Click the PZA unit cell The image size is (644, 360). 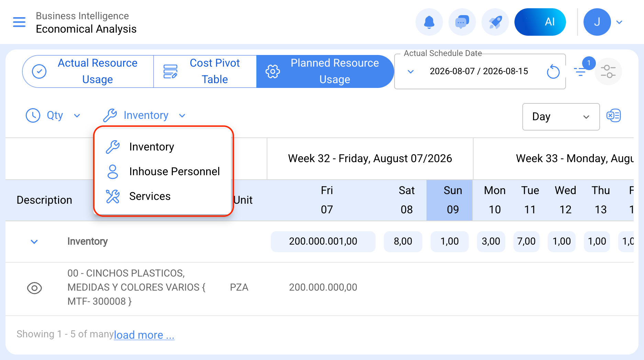point(239,287)
